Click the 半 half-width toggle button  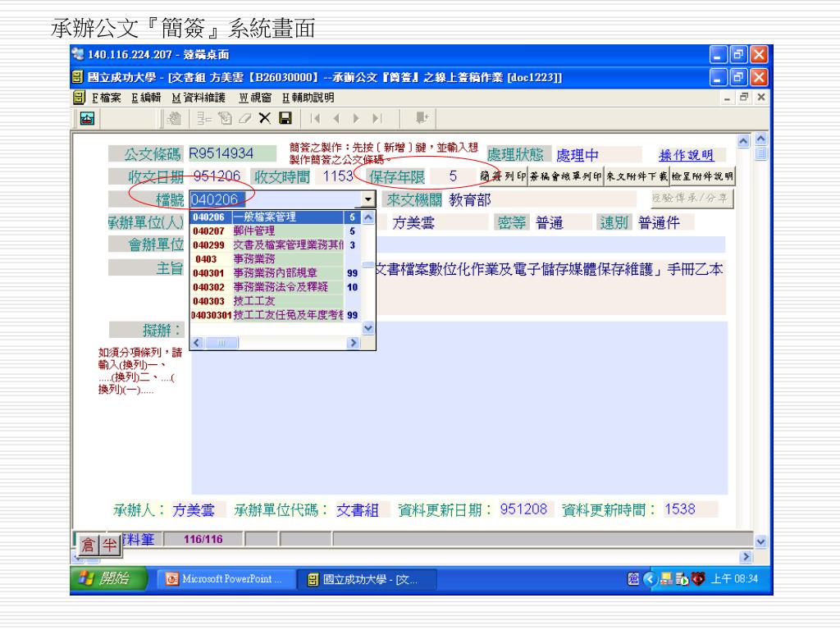coord(109,546)
